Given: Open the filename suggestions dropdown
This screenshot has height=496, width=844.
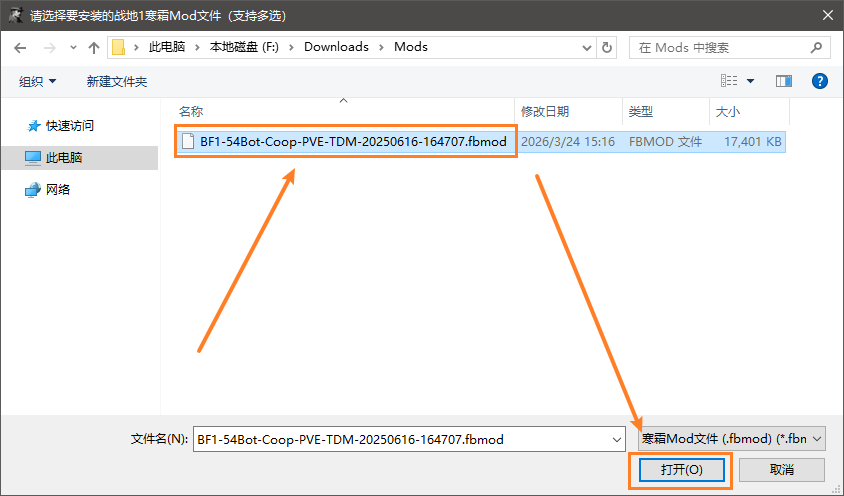Looking at the screenshot, I should click(616, 439).
